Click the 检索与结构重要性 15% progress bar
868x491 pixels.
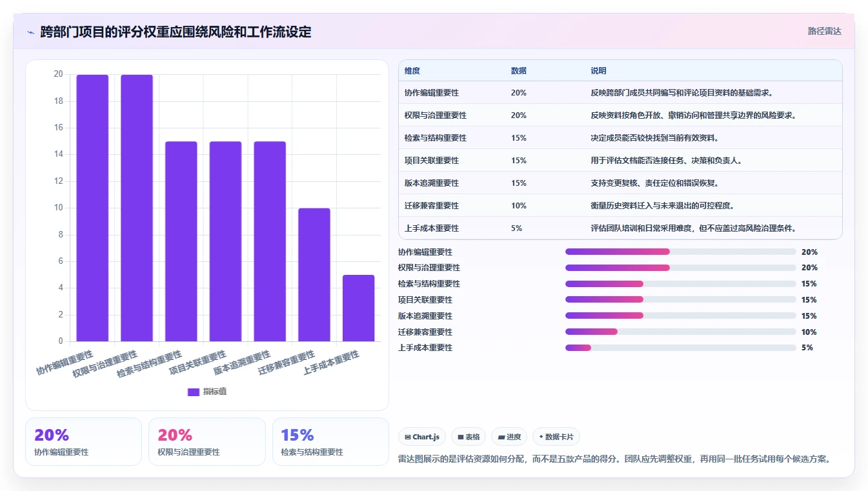pyautogui.click(x=681, y=284)
